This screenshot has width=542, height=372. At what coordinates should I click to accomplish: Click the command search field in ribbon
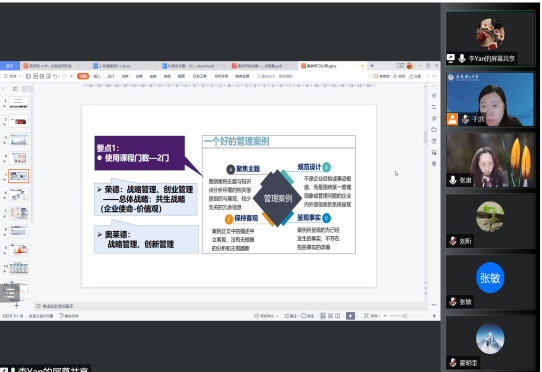click(x=275, y=76)
